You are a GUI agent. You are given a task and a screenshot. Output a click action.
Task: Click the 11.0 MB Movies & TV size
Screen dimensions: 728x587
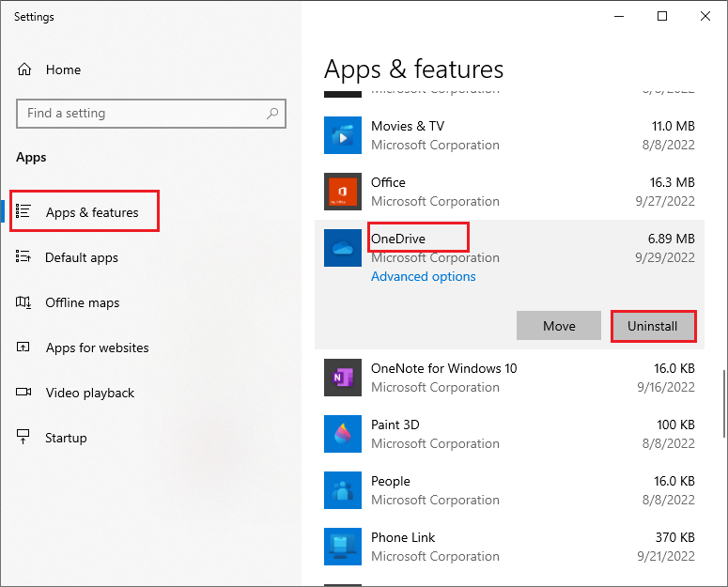click(x=674, y=126)
